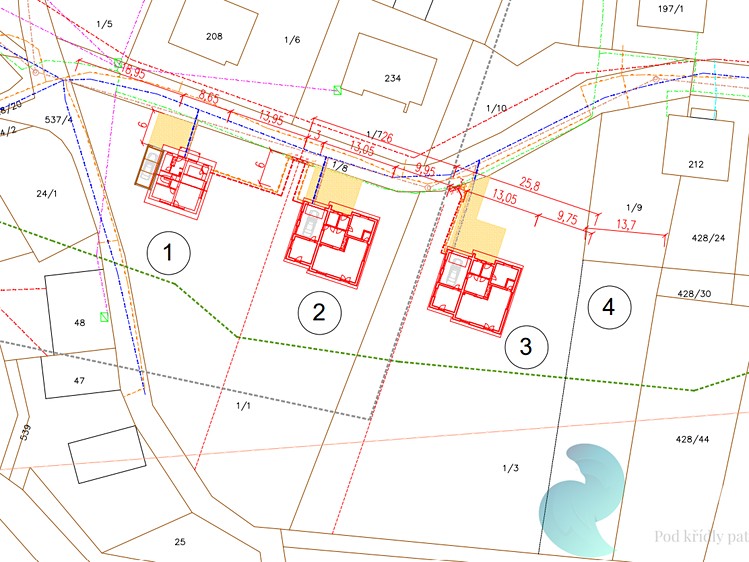
Task: Select building number 48
Action: (x=79, y=323)
